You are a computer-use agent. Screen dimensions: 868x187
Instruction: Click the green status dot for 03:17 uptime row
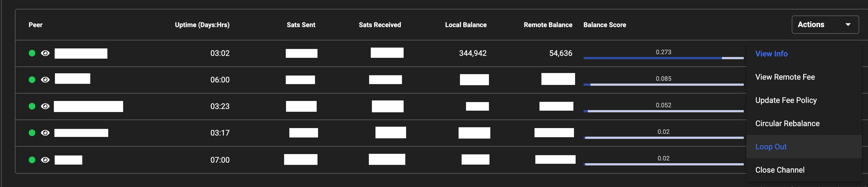coord(32,133)
